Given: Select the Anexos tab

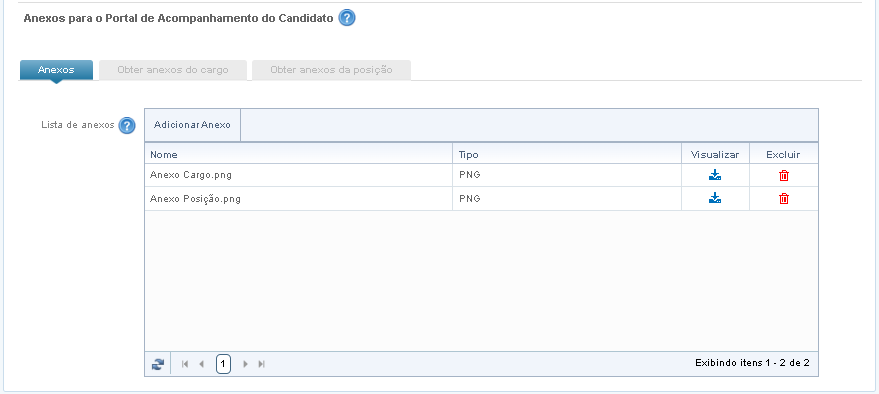Looking at the screenshot, I should [56, 70].
